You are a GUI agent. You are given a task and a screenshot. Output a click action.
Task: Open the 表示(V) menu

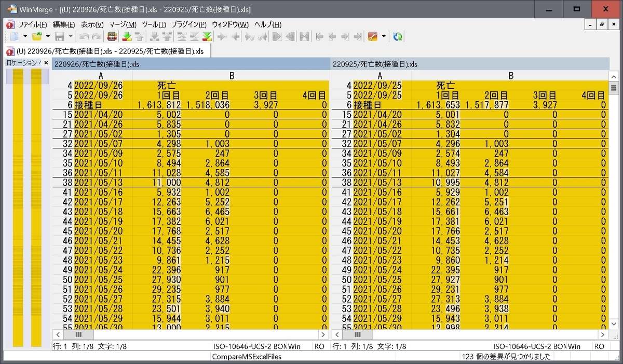point(92,24)
